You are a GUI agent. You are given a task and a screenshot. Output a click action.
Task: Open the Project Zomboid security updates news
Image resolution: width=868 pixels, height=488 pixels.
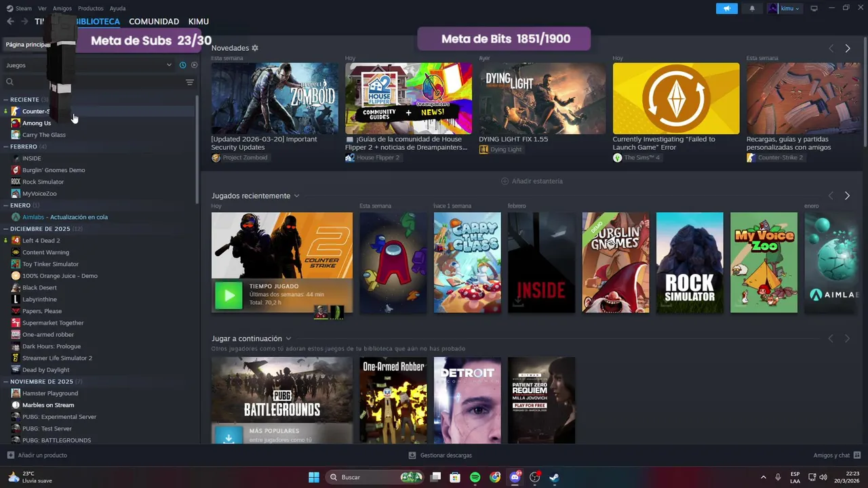[x=275, y=98]
